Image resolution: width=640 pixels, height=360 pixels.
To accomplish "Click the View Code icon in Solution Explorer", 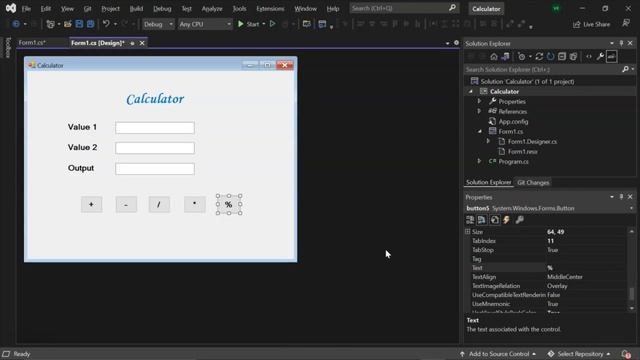I will tap(589, 57).
